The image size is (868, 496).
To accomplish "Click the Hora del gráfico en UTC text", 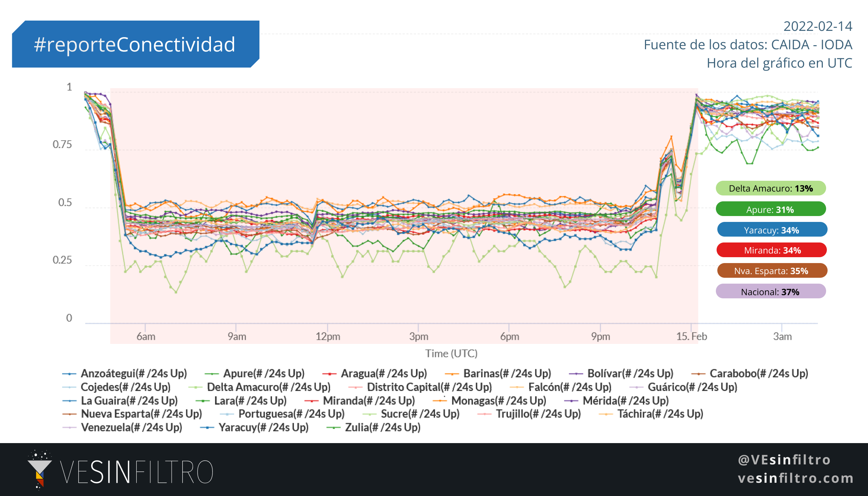I will 779,63.
